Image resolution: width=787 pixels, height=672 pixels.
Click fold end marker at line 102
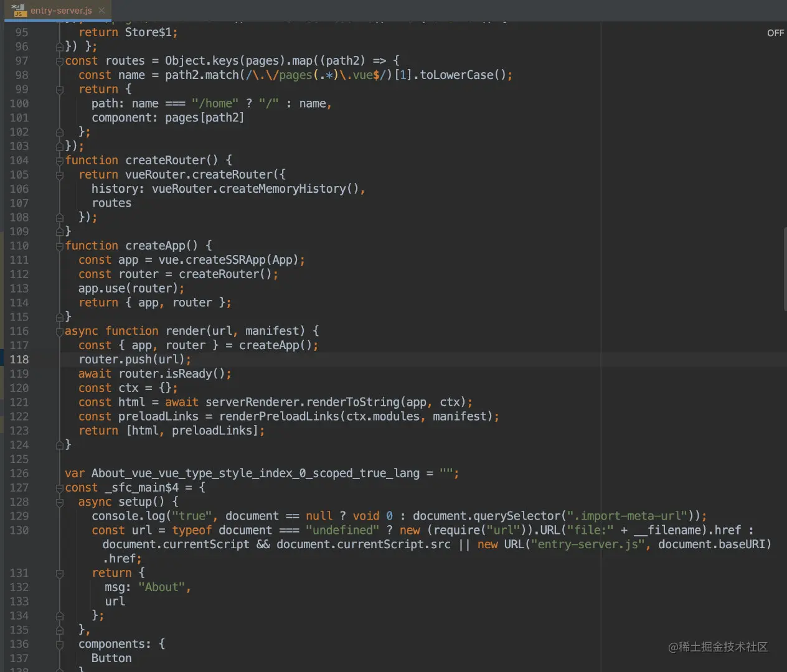(60, 132)
